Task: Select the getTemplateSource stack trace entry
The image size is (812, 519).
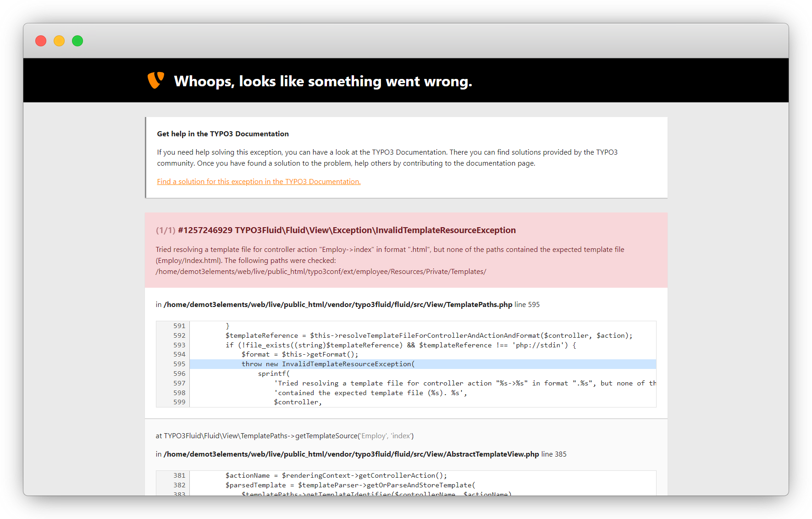Action: click(x=284, y=436)
